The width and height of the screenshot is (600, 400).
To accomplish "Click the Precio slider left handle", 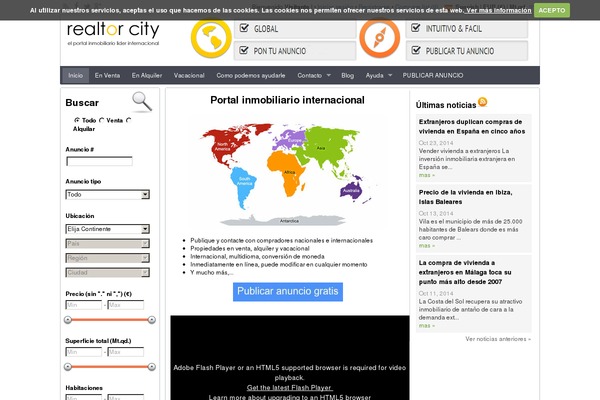I will click(x=68, y=320).
